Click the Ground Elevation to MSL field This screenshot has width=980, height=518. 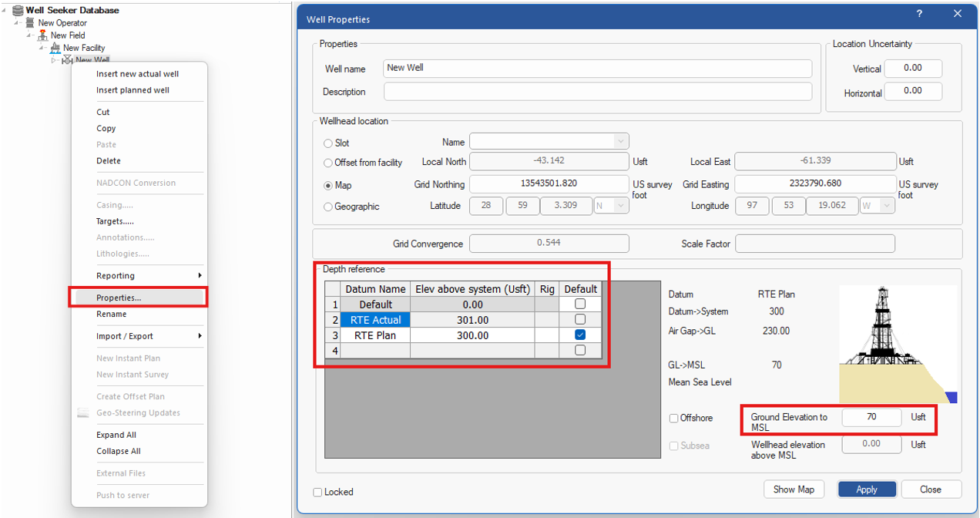[x=871, y=418]
